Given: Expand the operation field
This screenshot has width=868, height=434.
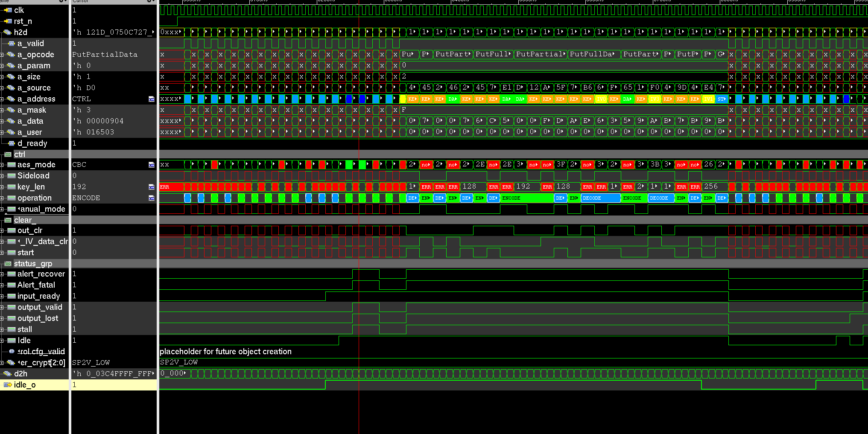Looking at the screenshot, I should [2, 198].
